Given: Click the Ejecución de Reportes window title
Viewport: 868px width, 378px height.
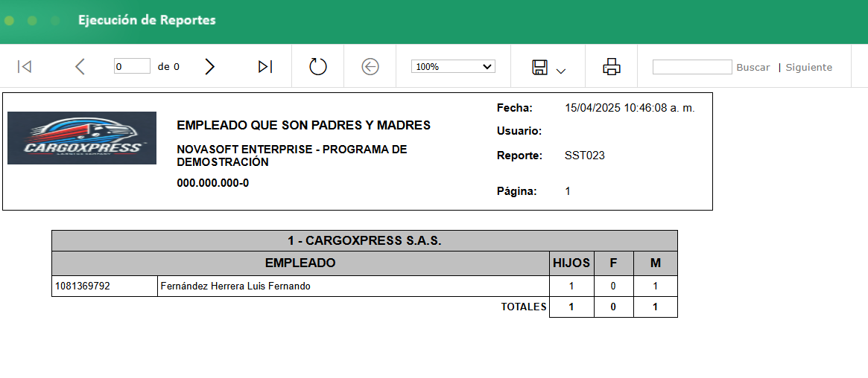Looking at the screenshot, I should click(x=147, y=20).
